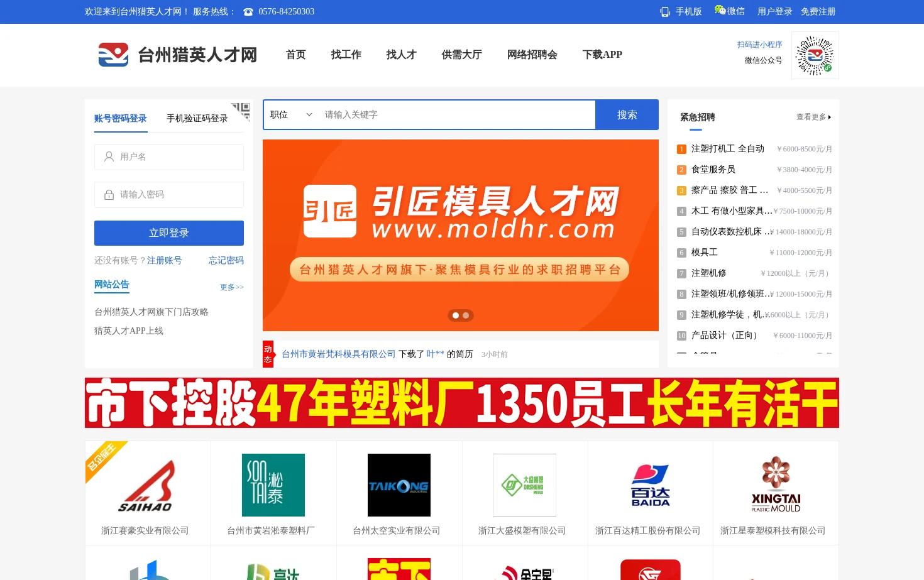Click the red 动态 news tag
Screen dimensions: 924x580
point(268,354)
